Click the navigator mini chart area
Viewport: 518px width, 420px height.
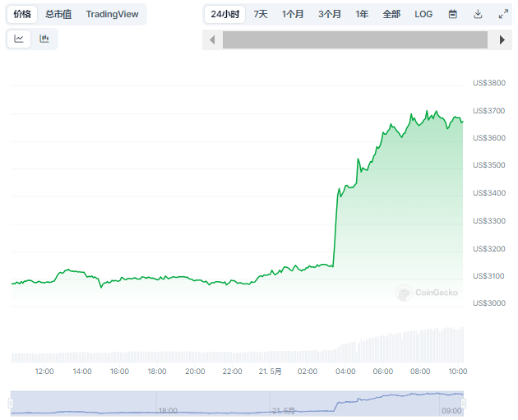tap(237, 404)
